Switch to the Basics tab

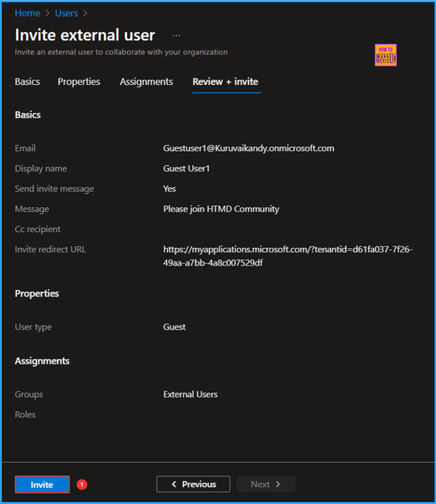click(27, 82)
